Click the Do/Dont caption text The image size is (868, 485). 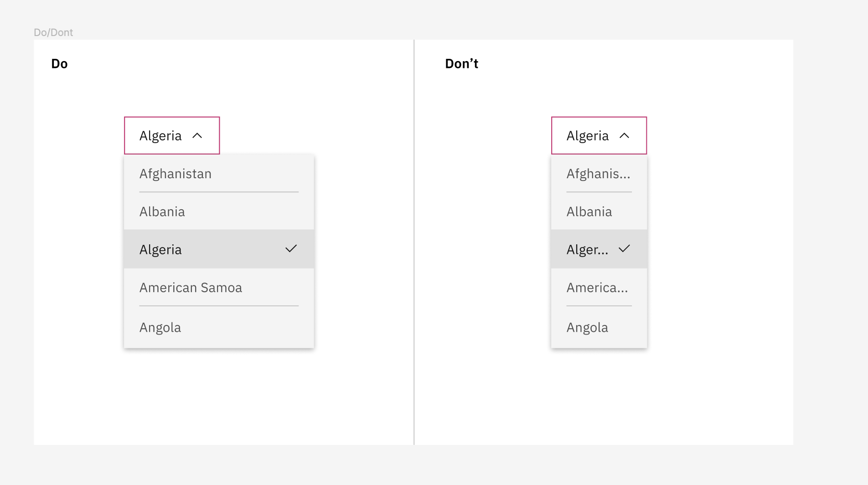[x=53, y=32]
